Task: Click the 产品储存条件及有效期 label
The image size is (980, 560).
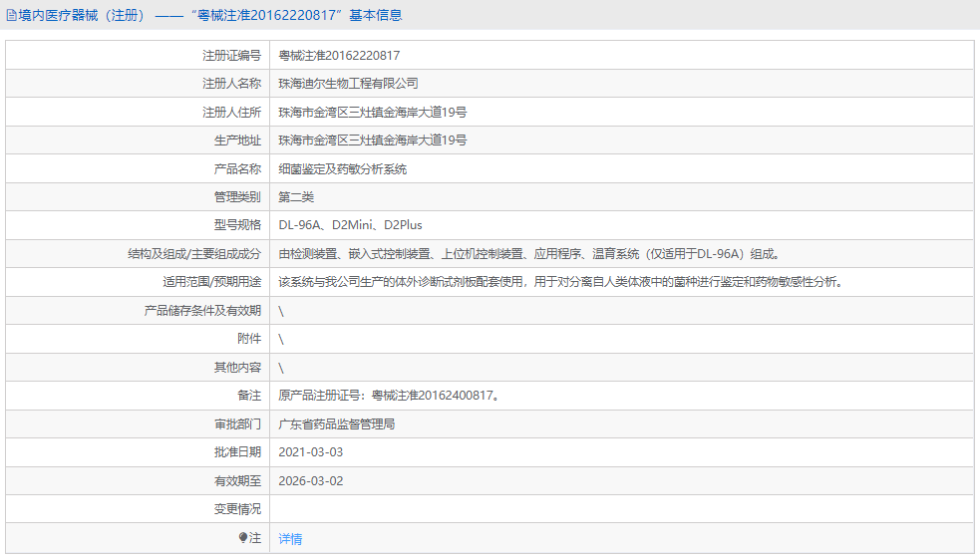Action: point(202,311)
